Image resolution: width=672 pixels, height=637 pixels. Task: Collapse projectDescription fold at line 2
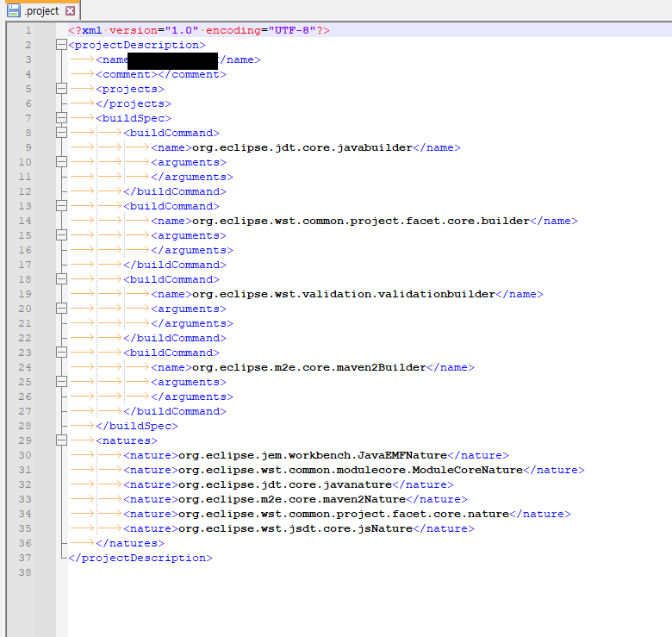tap(62, 45)
